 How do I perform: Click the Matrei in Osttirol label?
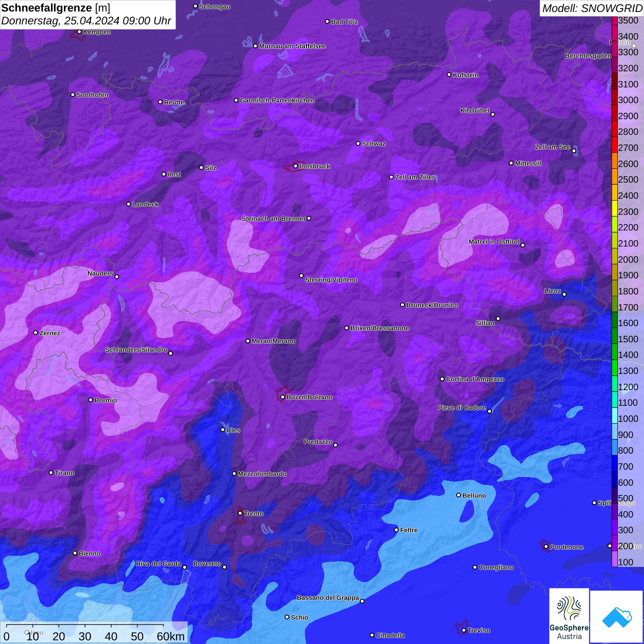pyautogui.click(x=494, y=241)
